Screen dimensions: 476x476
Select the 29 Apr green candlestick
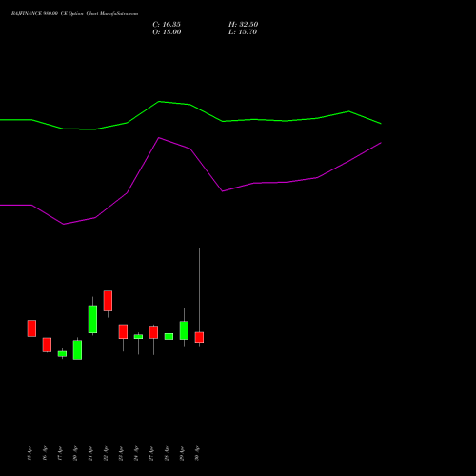[184, 330]
